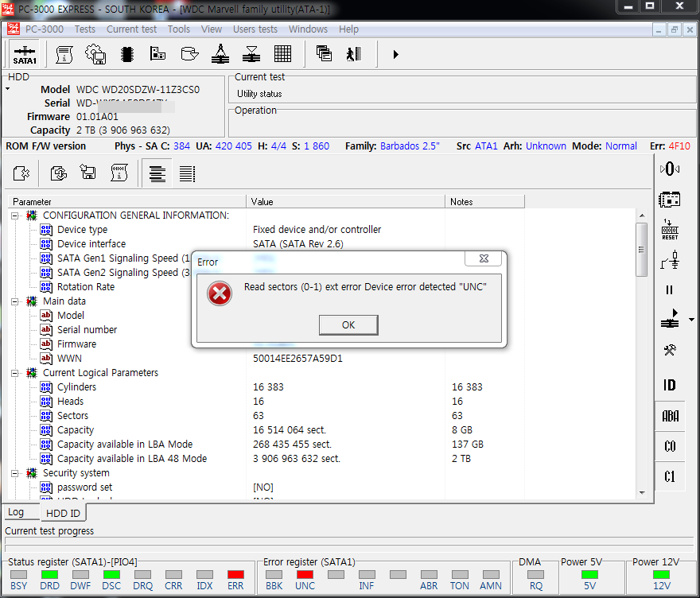This screenshot has height=598, width=700.
Task: Click the circuit board icon in right sidebar
Action: click(x=670, y=200)
